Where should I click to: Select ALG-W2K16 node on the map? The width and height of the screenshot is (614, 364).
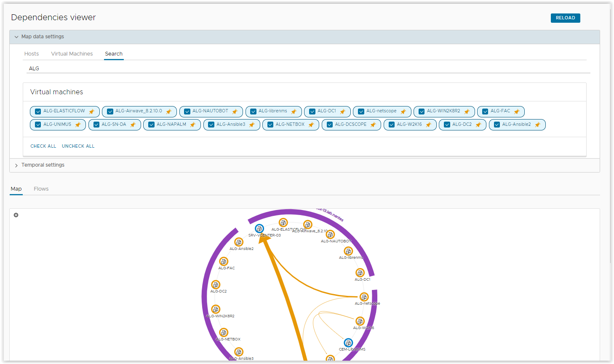(360, 321)
